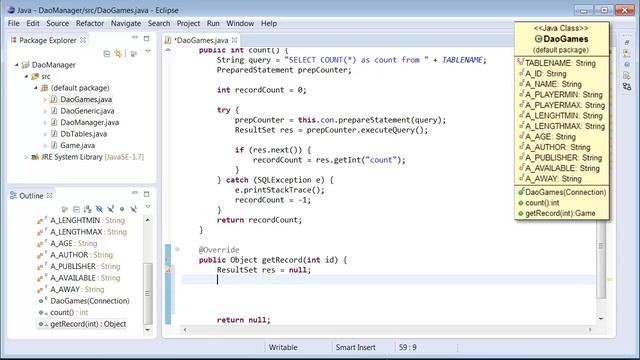Expand DaoGeneric.java tree node
640x360 pixels.
click(45, 111)
